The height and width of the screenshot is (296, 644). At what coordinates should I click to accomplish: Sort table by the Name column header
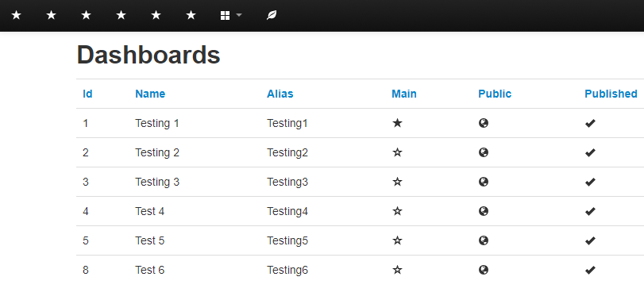pyautogui.click(x=150, y=94)
